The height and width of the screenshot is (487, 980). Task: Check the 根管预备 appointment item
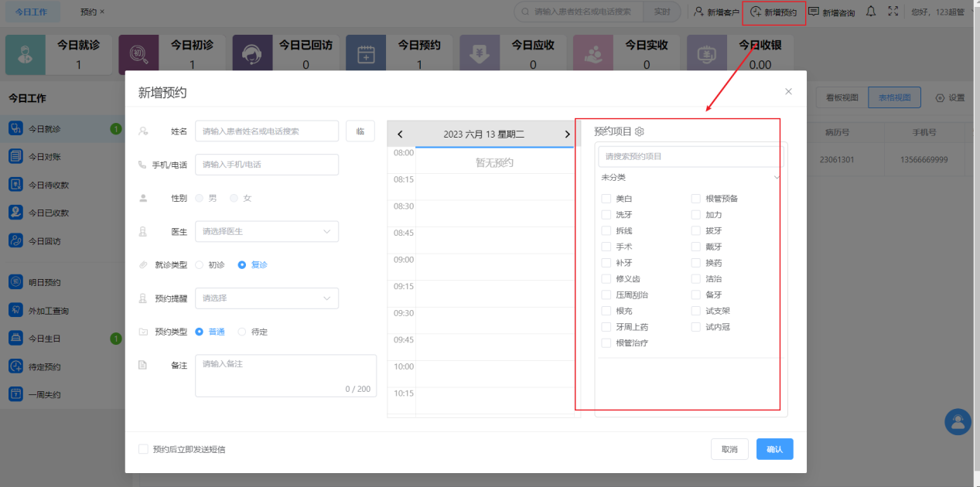[696, 199]
